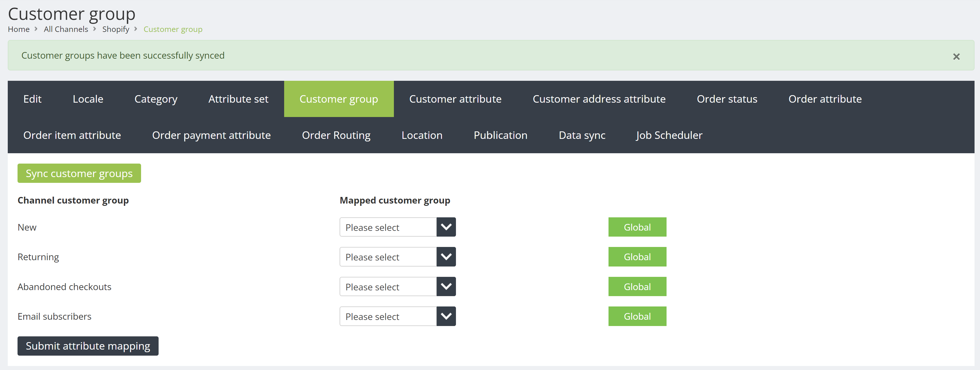Click Global button in New row

pyautogui.click(x=637, y=227)
